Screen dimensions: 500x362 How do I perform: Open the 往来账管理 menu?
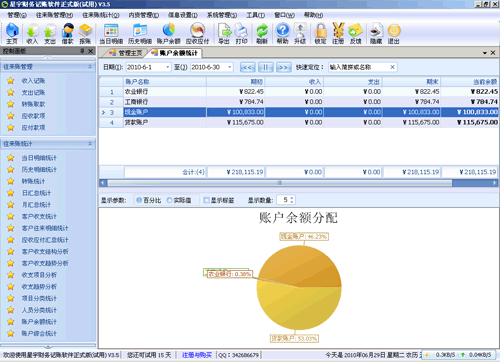tap(54, 15)
